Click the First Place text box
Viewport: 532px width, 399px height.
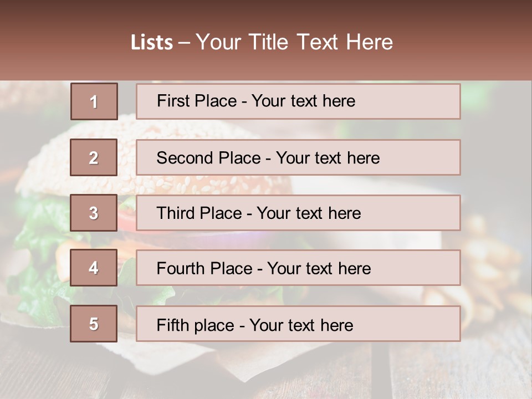(x=298, y=101)
